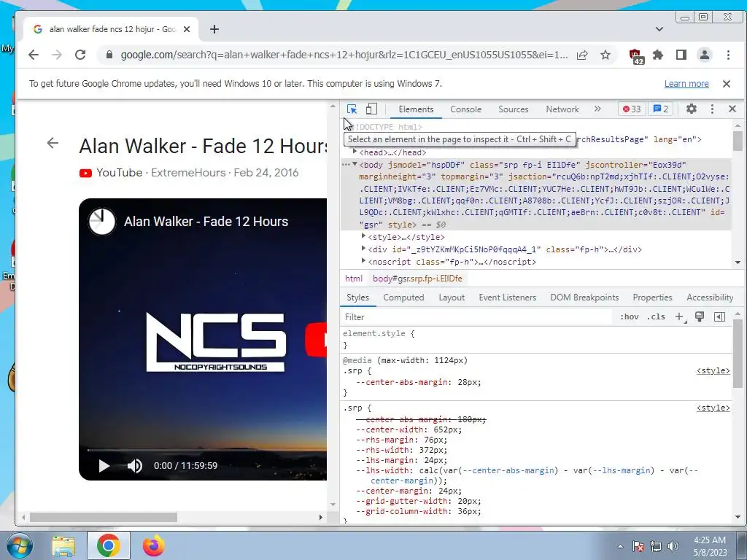The height and width of the screenshot is (560, 747).
Task: Select html in the breadcrumb bar
Action: pos(354,279)
